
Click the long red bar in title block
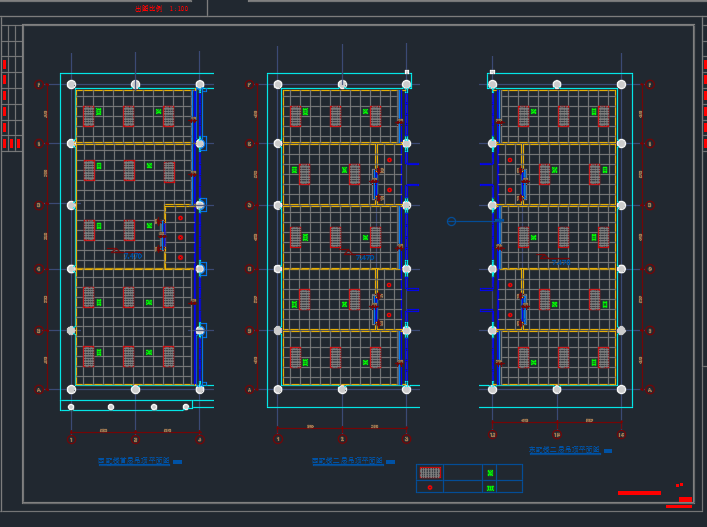point(639,493)
